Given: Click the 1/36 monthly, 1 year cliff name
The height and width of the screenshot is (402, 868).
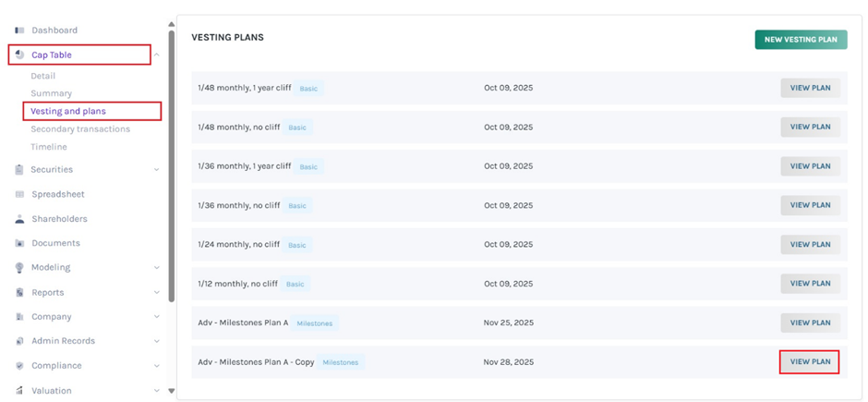Looking at the screenshot, I should [245, 166].
